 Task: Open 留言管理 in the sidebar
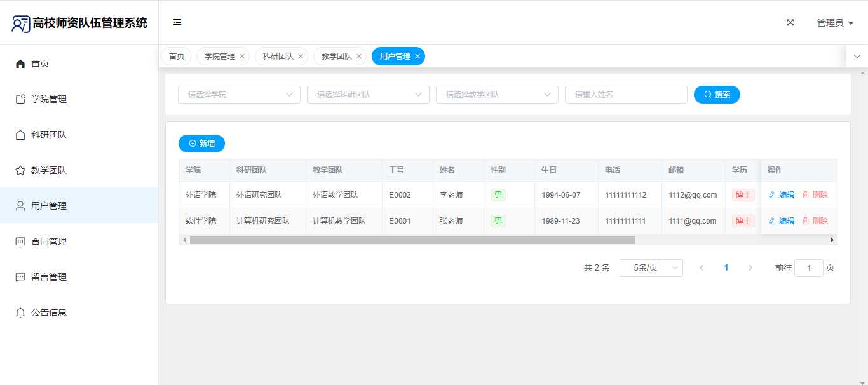pos(49,277)
